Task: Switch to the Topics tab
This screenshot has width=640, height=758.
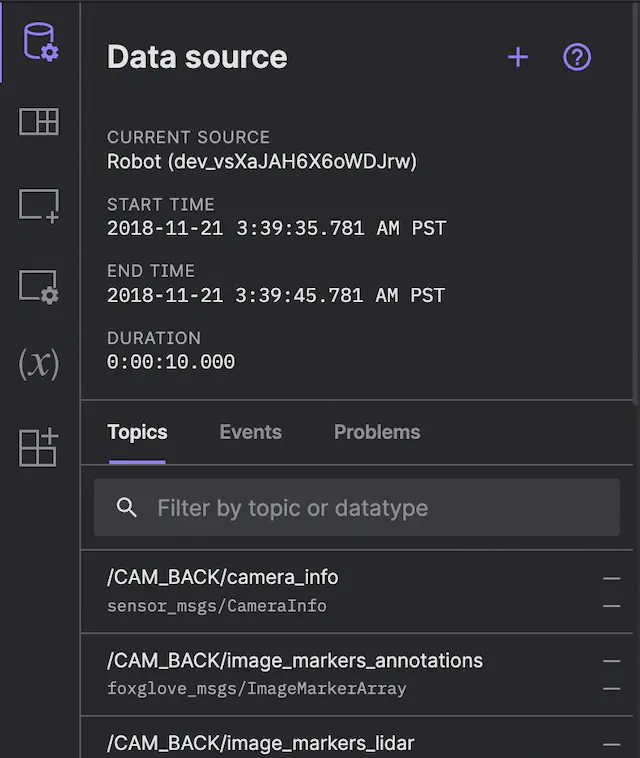Action: pyautogui.click(x=137, y=432)
